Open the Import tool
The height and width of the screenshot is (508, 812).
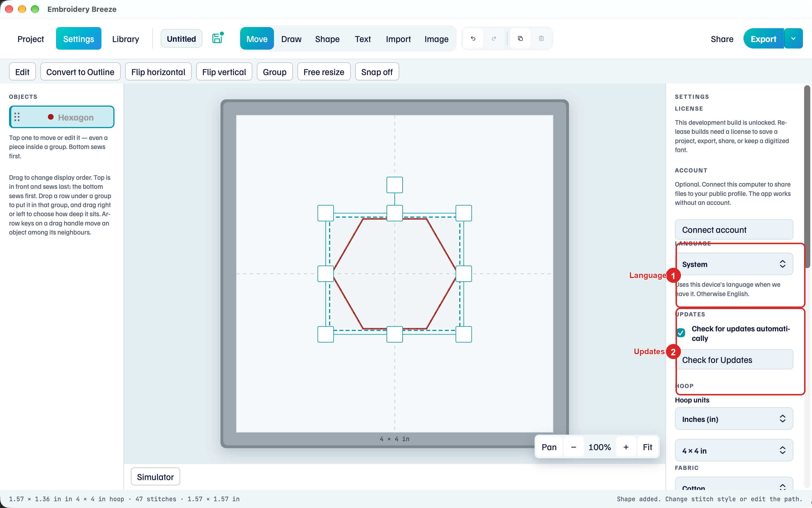tap(398, 39)
